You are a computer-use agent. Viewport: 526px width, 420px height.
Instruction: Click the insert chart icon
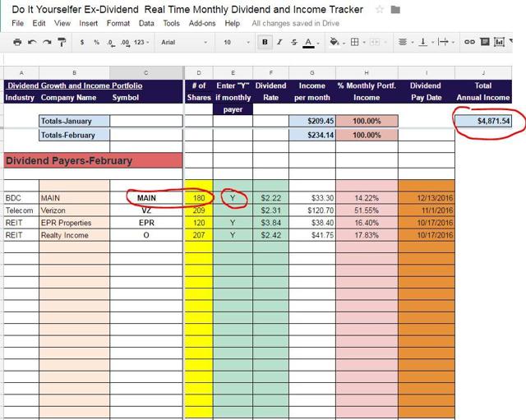click(499, 42)
